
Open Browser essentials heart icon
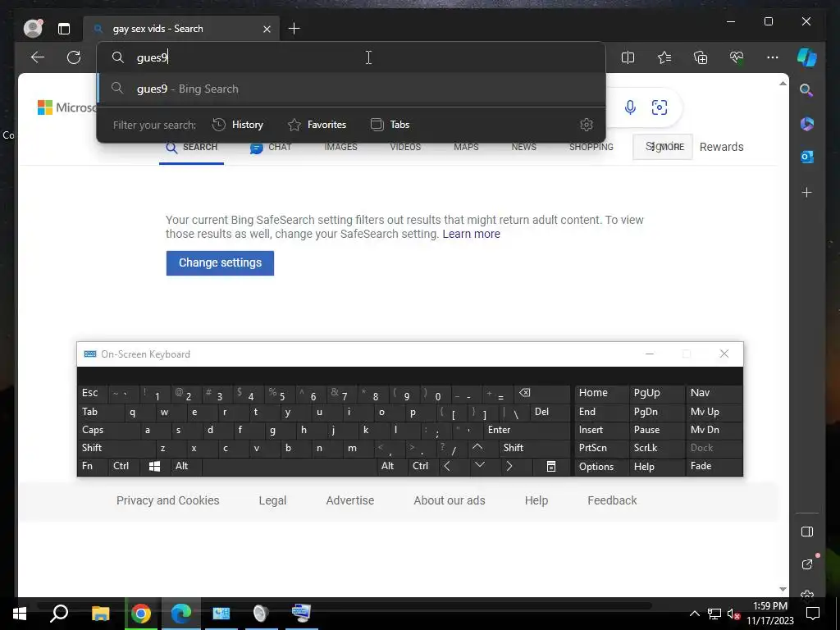click(737, 57)
